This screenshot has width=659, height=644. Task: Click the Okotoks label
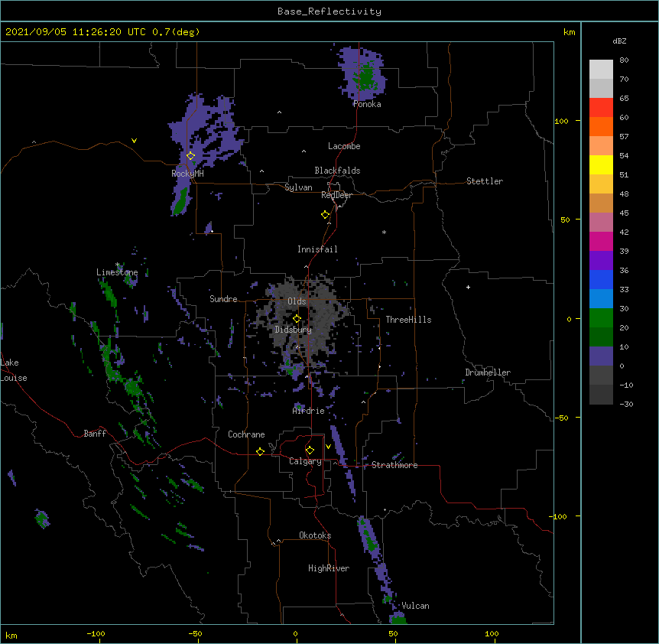[x=315, y=535]
